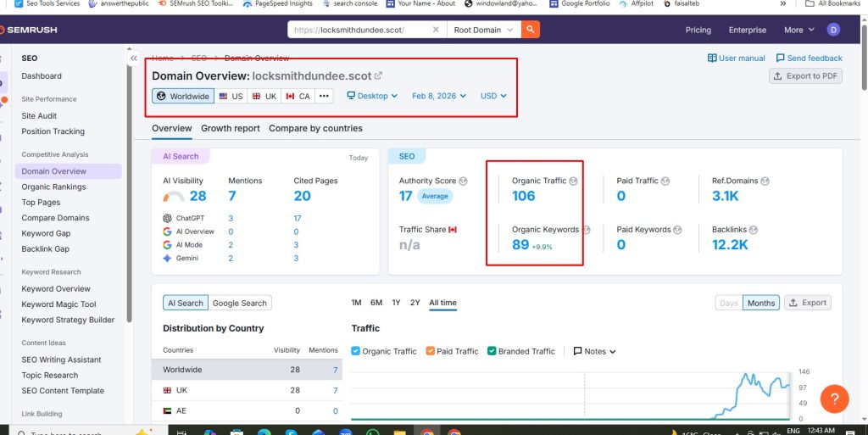Select the US database button
The image size is (868, 435).
[x=231, y=96]
